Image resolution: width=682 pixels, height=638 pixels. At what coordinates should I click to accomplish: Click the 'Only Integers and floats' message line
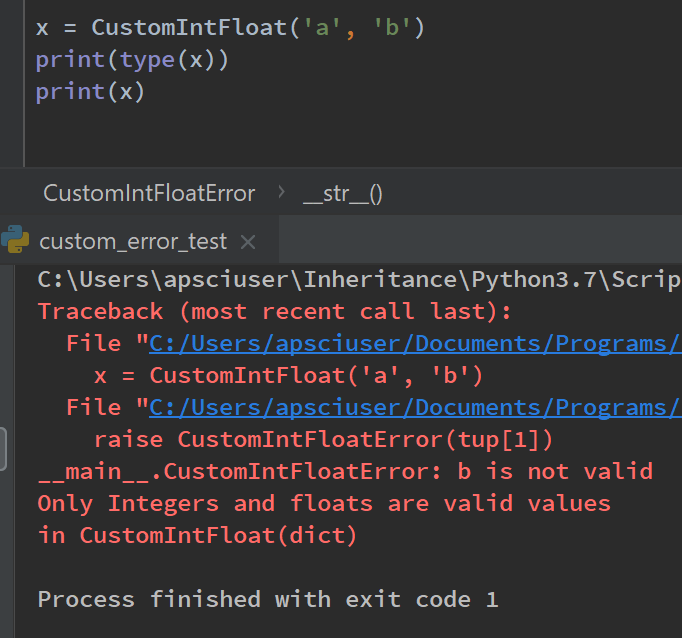pyautogui.click(x=323, y=503)
